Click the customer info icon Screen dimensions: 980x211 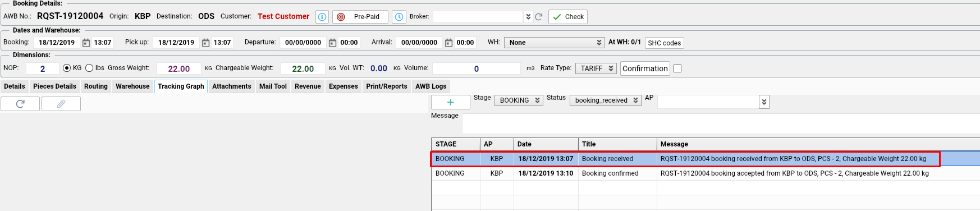[322, 17]
